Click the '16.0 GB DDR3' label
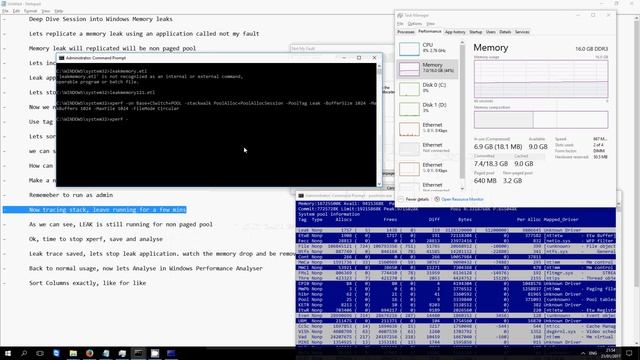Image resolution: width=640 pixels, height=360 pixels. (591, 49)
